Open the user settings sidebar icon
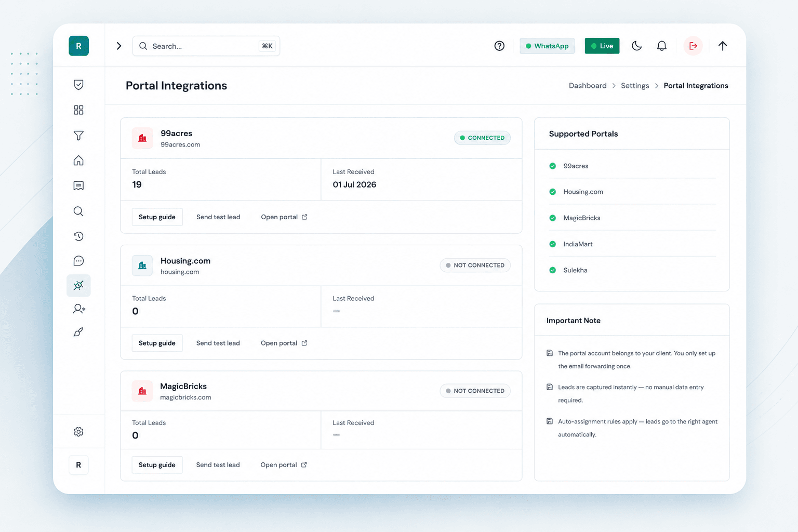This screenshot has width=798, height=532. (79, 309)
